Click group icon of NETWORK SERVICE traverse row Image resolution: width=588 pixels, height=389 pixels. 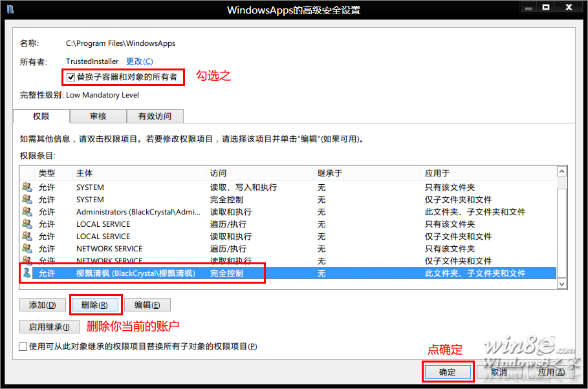click(27, 248)
